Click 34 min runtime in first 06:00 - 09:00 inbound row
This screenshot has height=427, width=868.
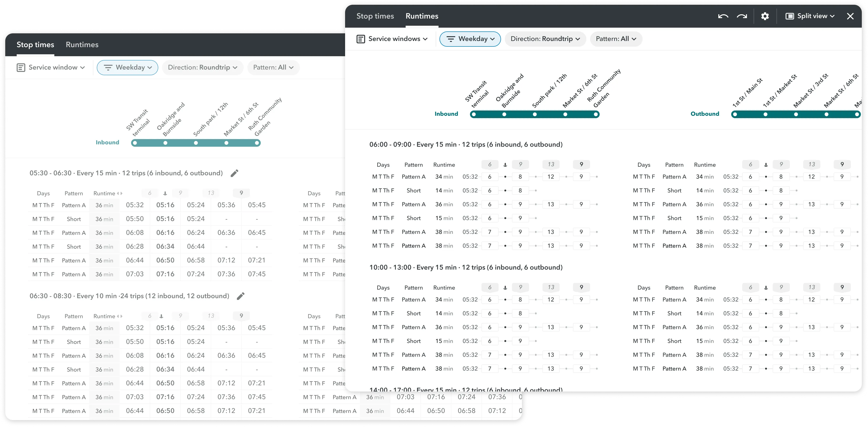pos(444,177)
